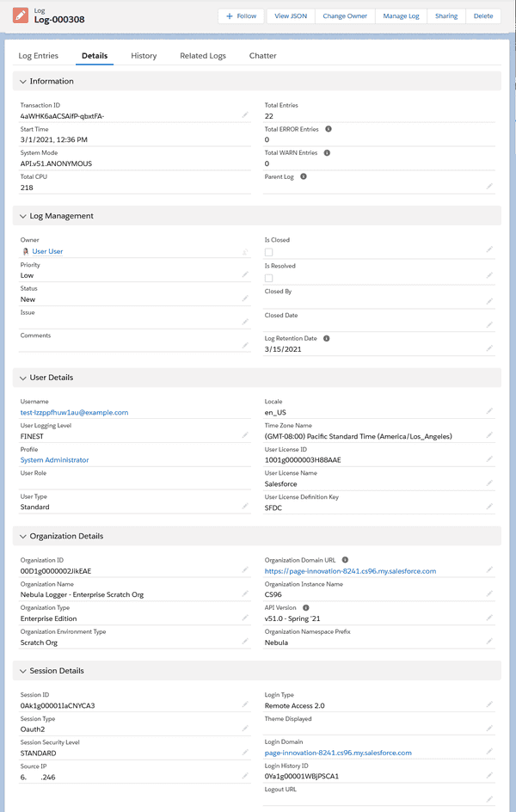Open the Chatter tab
This screenshot has width=516, height=812.
click(262, 56)
